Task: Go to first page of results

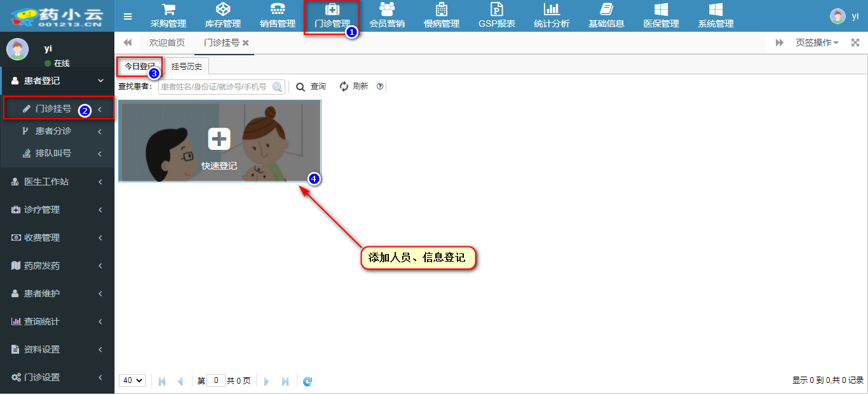Action: [162, 381]
